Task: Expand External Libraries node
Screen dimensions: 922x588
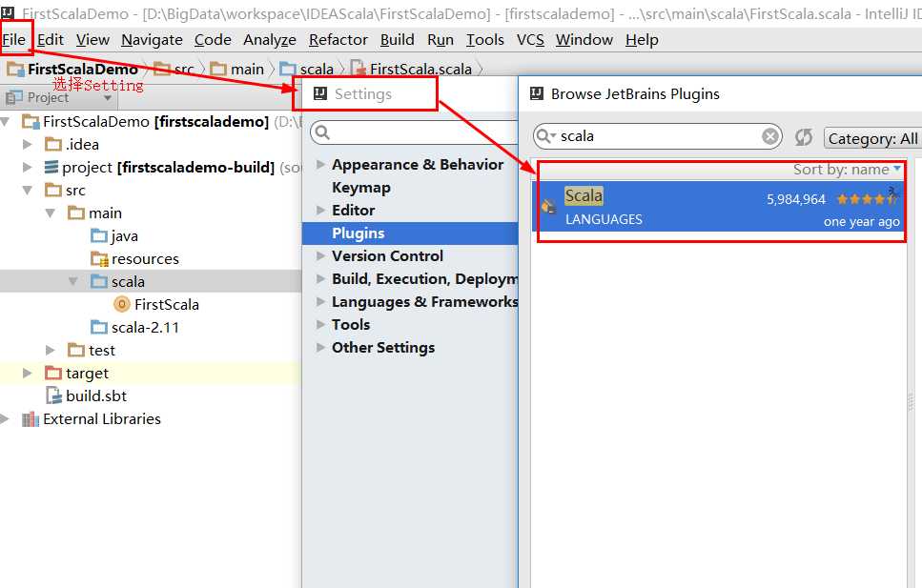Action: point(6,418)
